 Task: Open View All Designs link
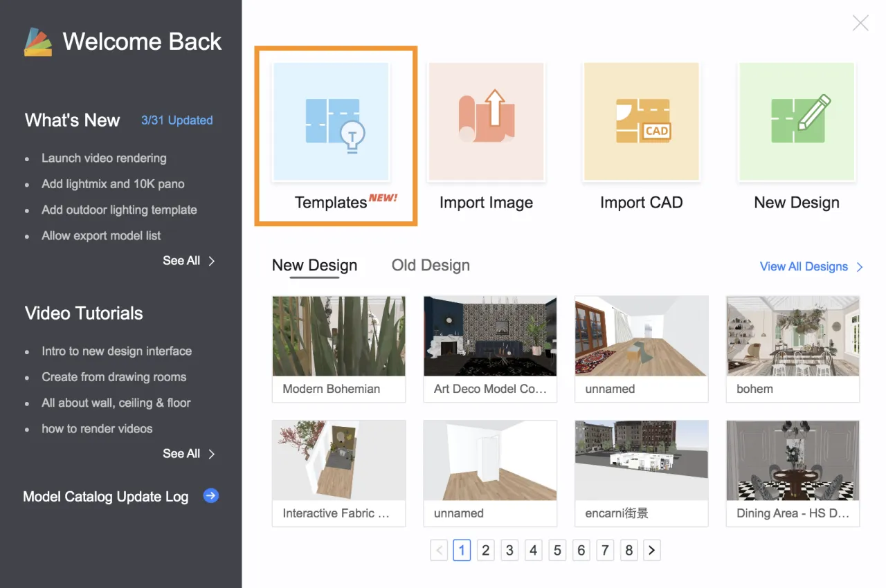[811, 267]
